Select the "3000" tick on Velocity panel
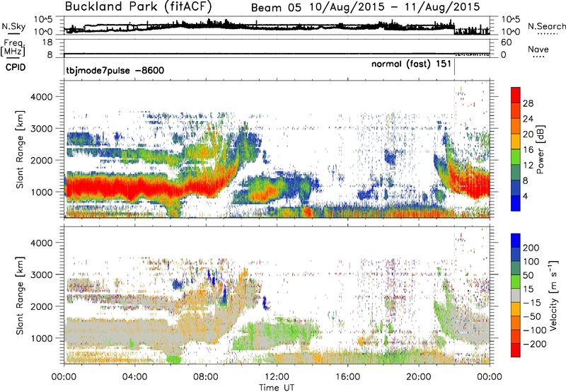The width and height of the screenshot is (566, 392). pos(41,275)
